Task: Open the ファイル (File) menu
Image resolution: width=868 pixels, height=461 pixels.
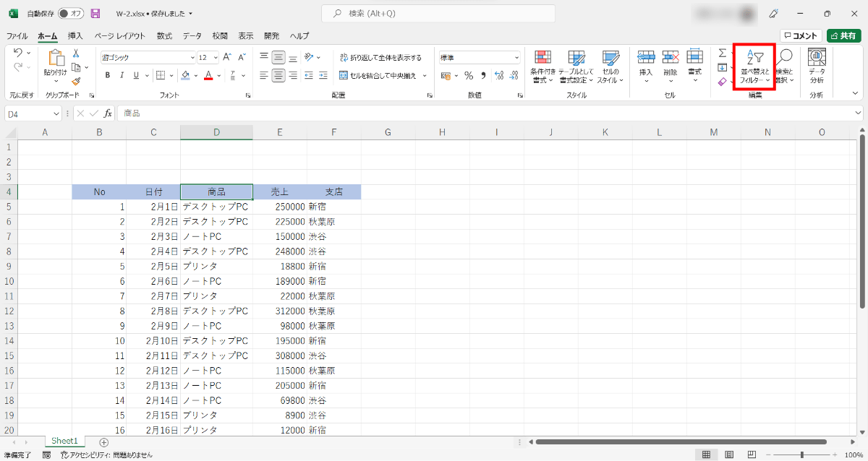Action: (17, 36)
